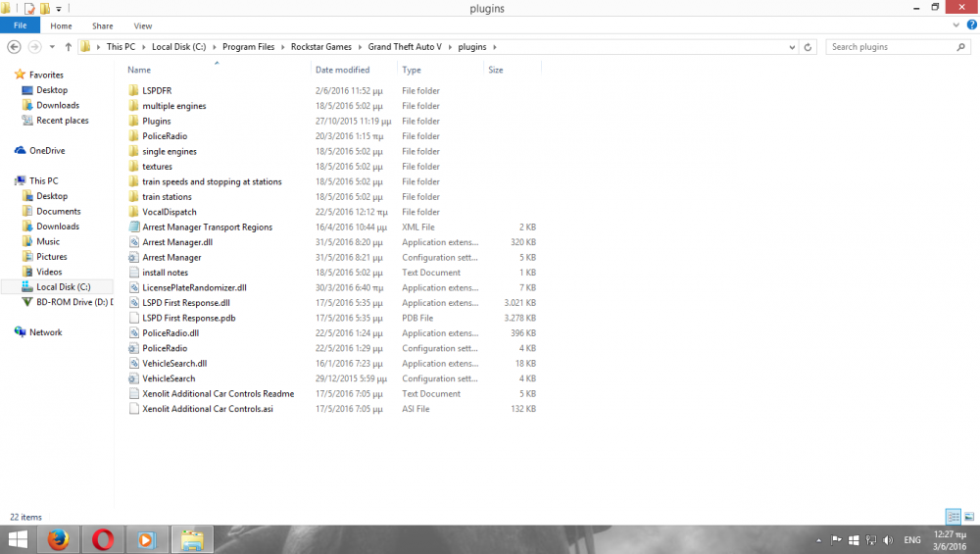This screenshot has width=980, height=554.
Task: Click the volume speaker tray icon
Action: tap(888, 540)
